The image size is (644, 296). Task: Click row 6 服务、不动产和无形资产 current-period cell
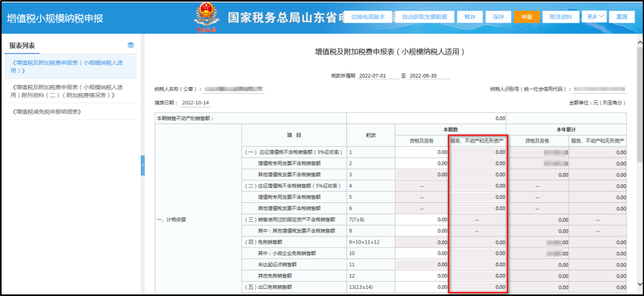pos(477,208)
